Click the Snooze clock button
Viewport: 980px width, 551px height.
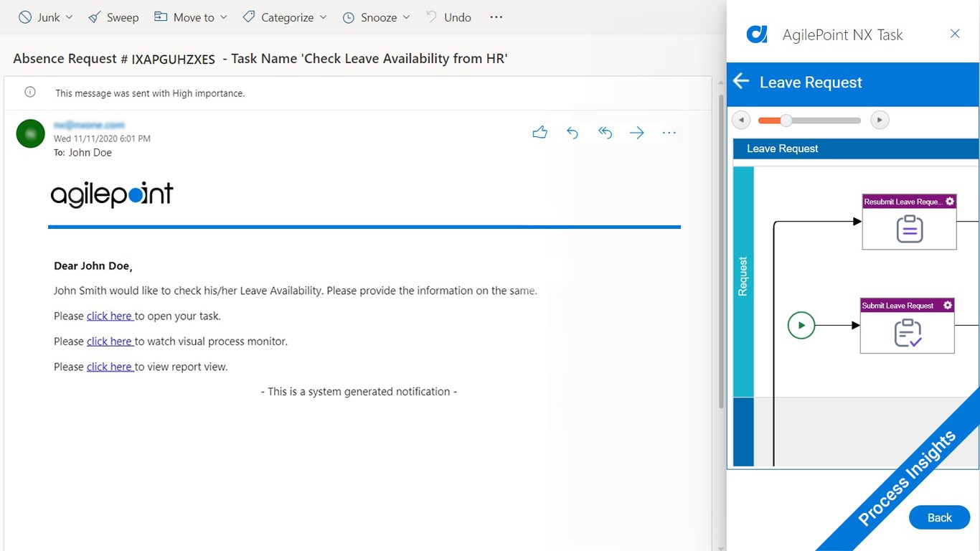click(x=369, y=17)
